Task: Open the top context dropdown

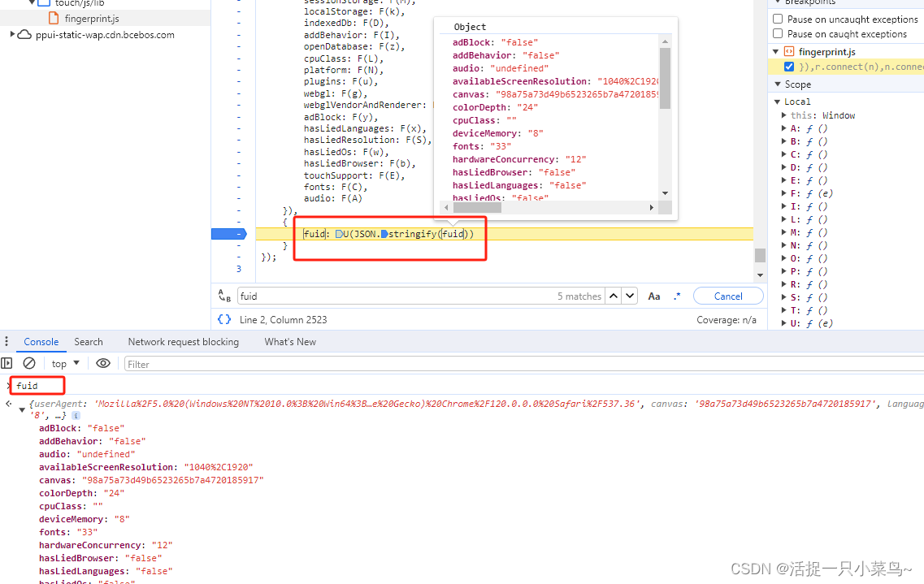Action: [x=66, y=363]
